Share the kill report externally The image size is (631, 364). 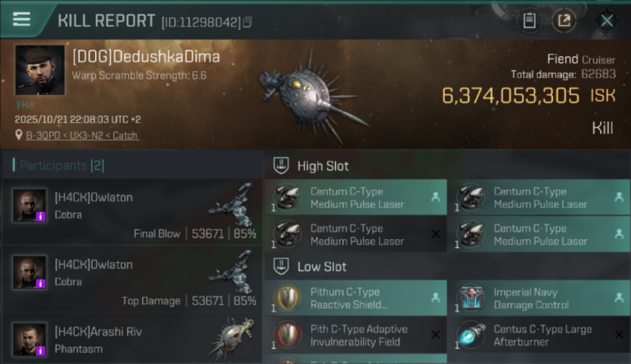(564, 20)
